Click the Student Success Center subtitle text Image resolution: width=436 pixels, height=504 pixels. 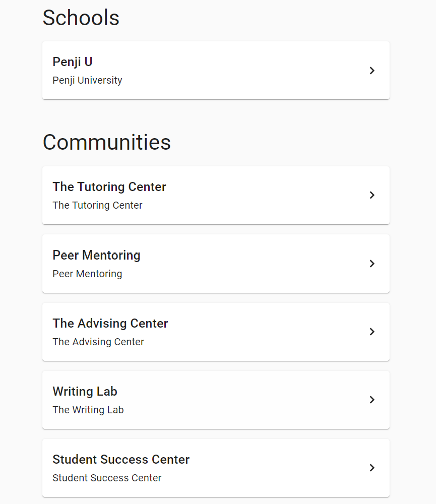pyautogui.click(x=107, y=478)
